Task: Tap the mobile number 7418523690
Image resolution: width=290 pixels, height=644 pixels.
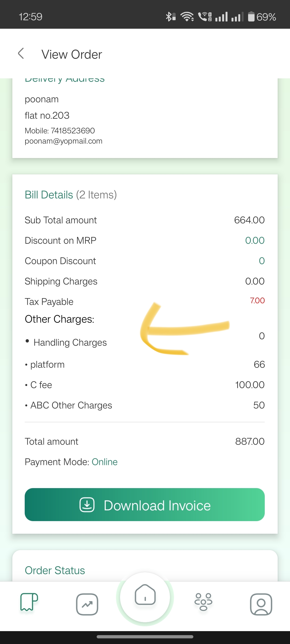Action: 73,131
